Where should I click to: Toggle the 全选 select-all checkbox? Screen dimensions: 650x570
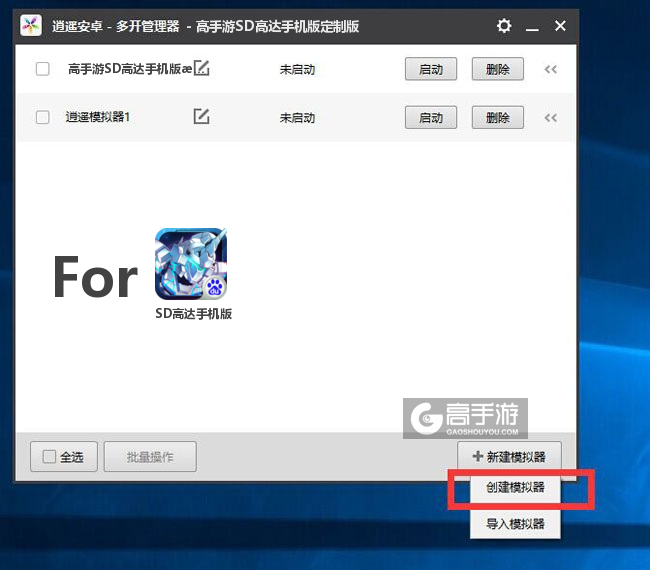50,457
